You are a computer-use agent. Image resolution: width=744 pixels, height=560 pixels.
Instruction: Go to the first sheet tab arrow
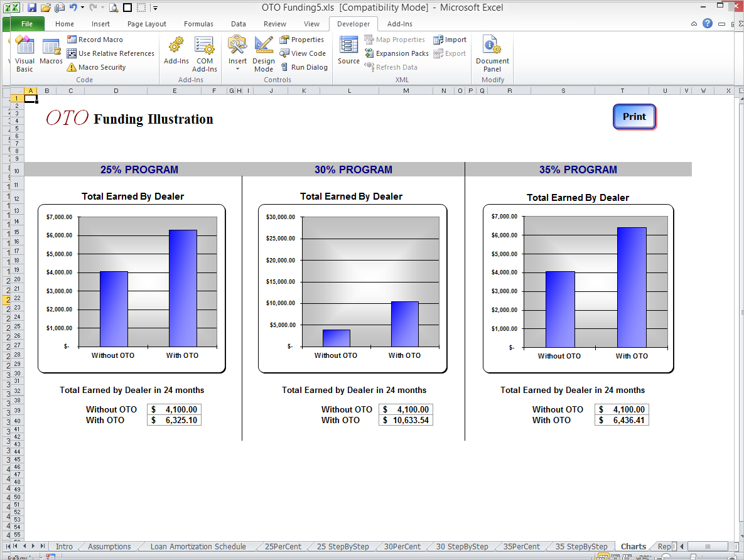[15, 546]
